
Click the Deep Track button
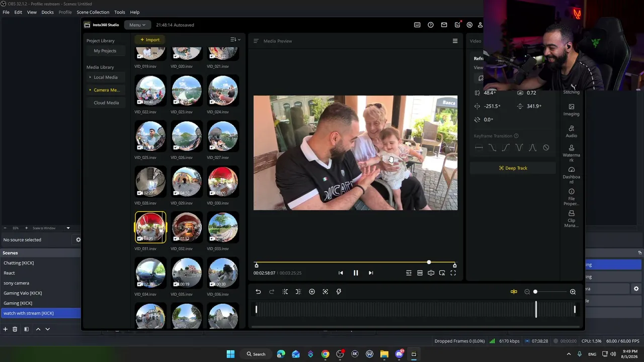pyautogui.click(x=513, y=168)
